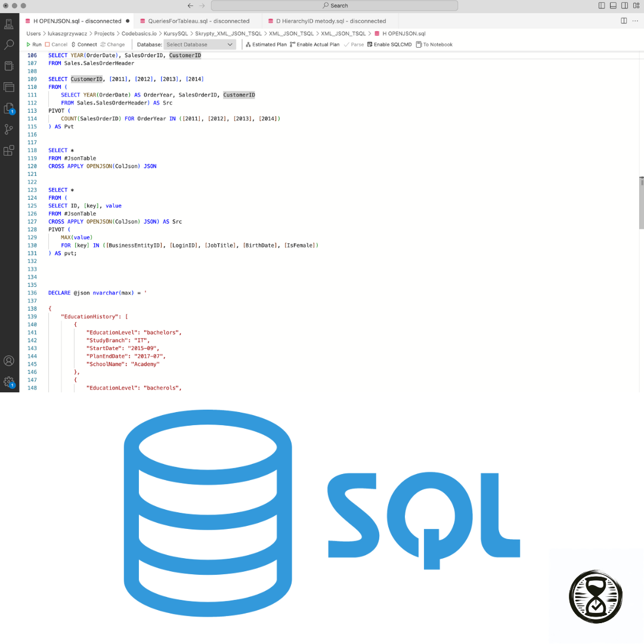Select the lukaszgrzywacz breadcrumb segment
This screenshot has width=644, height=644.
pos(67,33)
